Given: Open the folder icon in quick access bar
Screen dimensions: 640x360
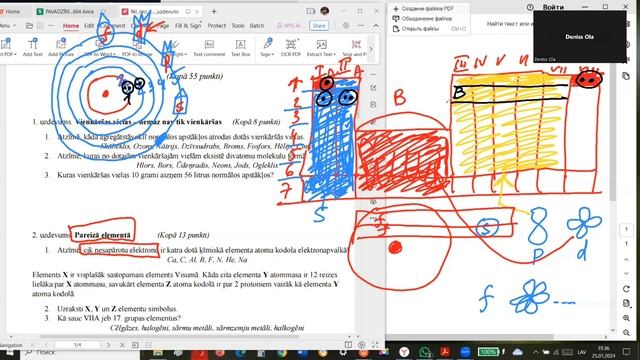Looking at the screenshot, I should (29, 25).
